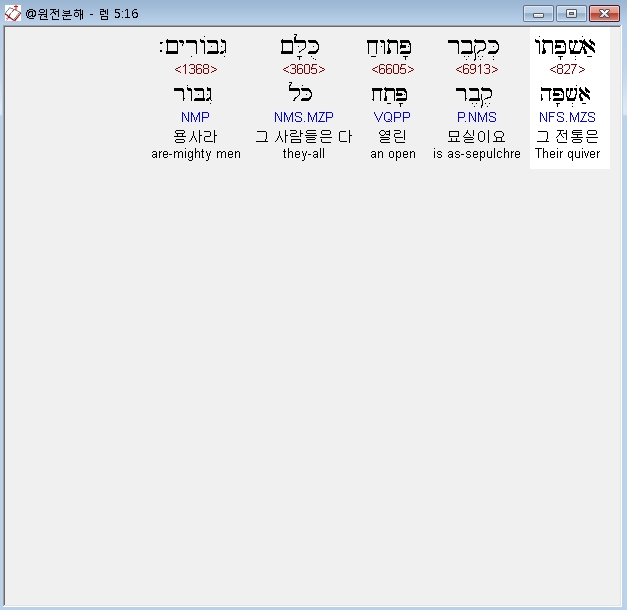Click Strong's number <6913>
The image size is (627, 610).
point(477,69)
